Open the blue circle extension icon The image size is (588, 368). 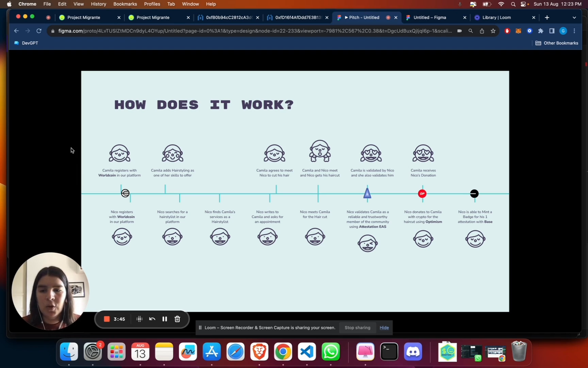[529, 31]
